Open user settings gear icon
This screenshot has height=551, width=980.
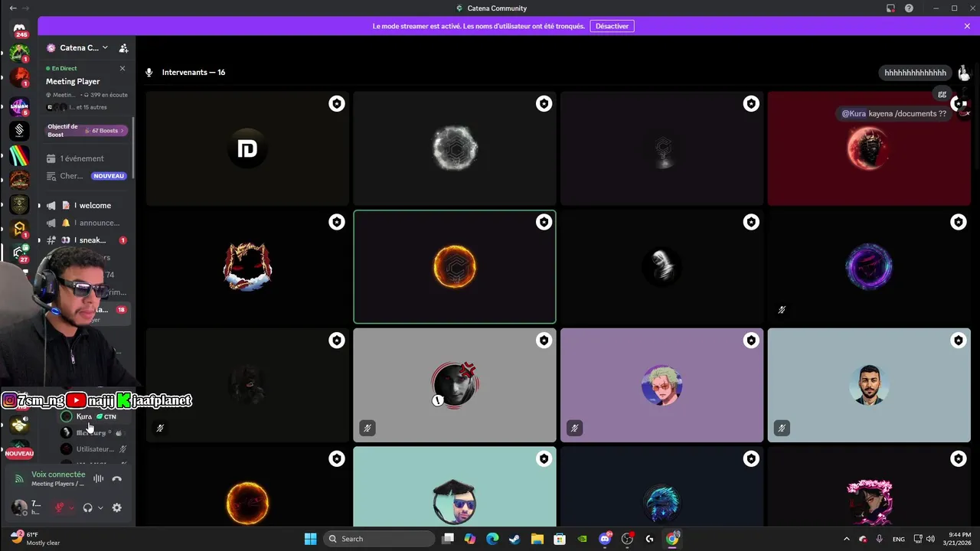pyautogui.click(x=116, y=507)
